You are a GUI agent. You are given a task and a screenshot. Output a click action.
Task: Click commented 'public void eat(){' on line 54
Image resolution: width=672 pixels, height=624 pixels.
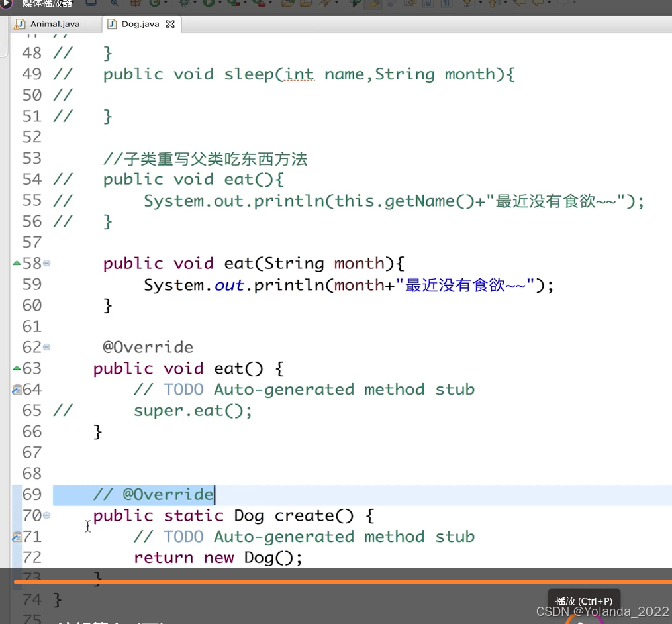tap(193, 180)
